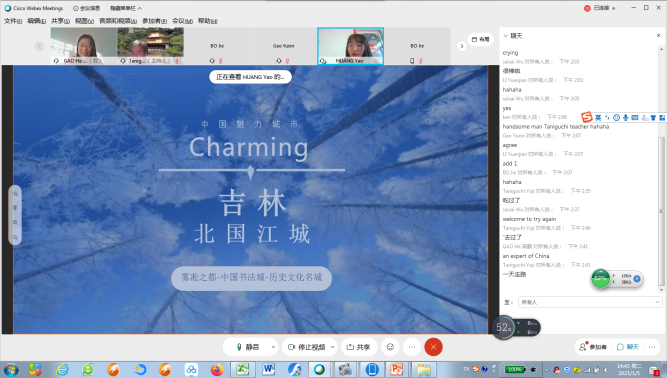The height and width of the screenshot is (378, 667).
Task: Open the 参加者 menu
Action: click(x=154, y=21)
